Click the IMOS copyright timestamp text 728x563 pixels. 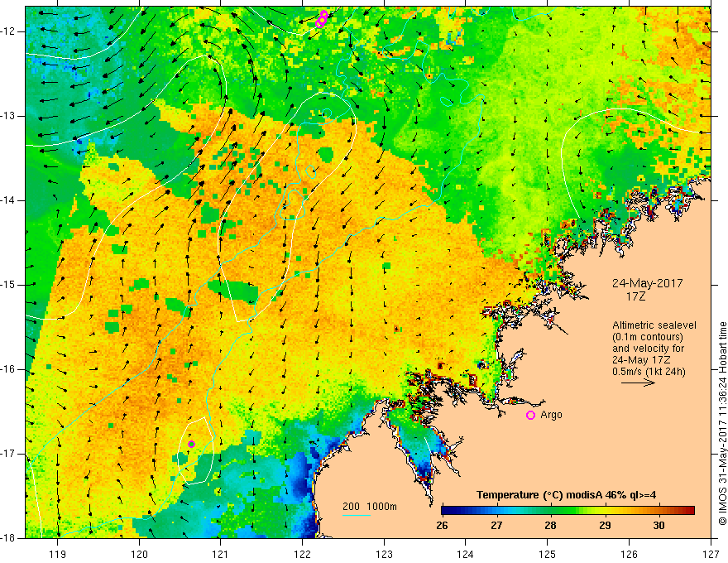coord(722,423)
